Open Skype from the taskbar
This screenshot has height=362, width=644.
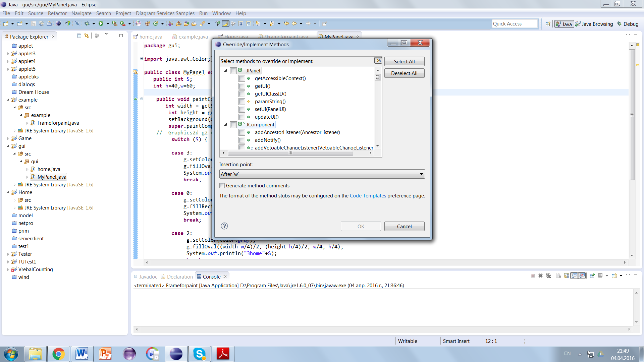(199, 354)
